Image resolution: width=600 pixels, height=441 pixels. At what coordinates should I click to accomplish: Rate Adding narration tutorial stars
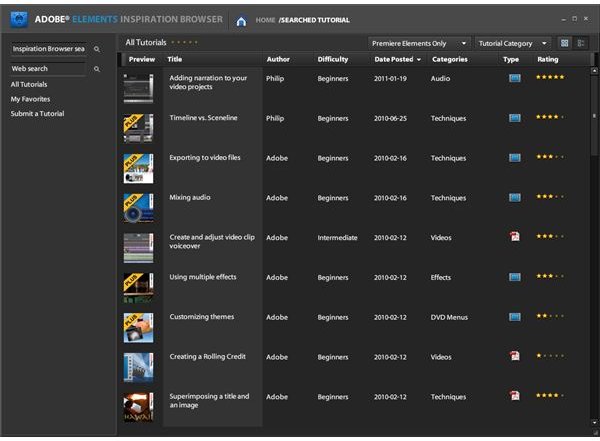tap(550, 77)
